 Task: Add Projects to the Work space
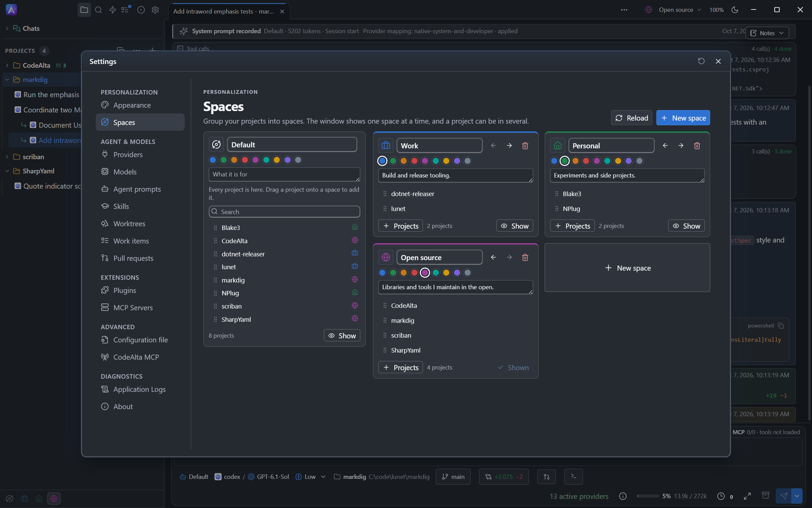click(x=401, y=226)
